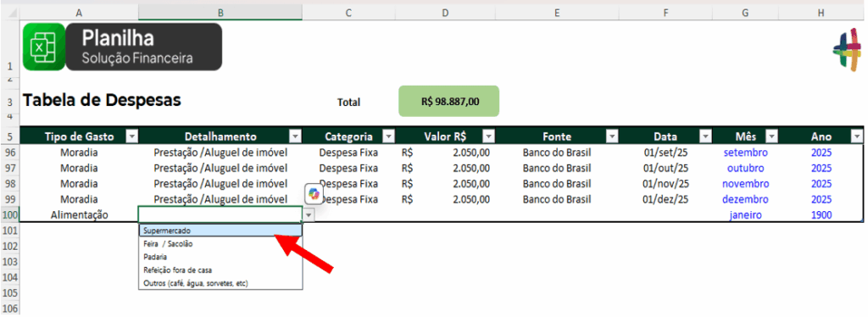The height and width of the screenshot is (317, 868).
Task: Select row 101 header
Action: click(10, 231)
